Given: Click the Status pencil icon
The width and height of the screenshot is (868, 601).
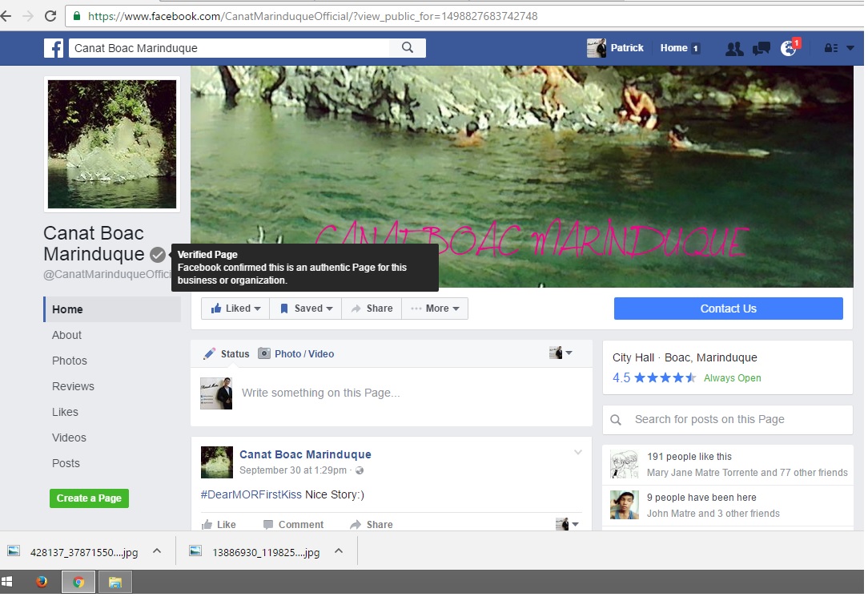Looking at the screenshot, I should [209, 354].
